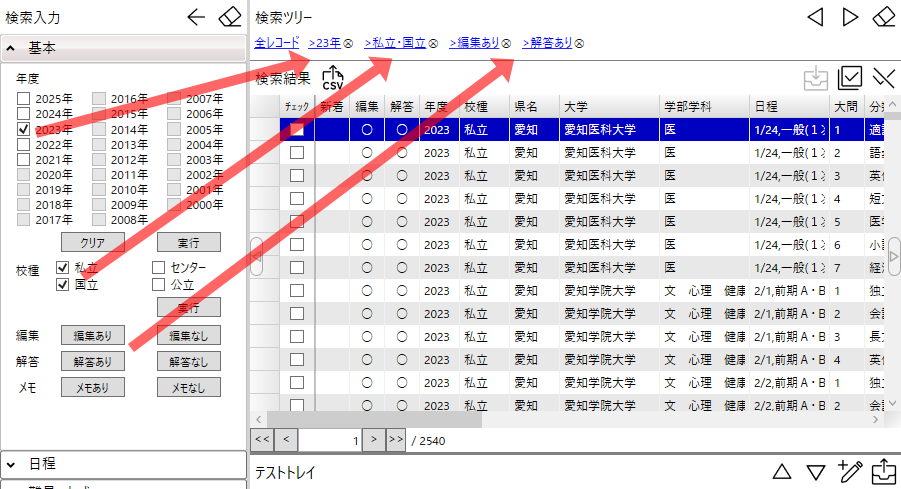This screenshot has height=489, width=901.
Task: Click the 編集あり button
Action: click(93, 336)
